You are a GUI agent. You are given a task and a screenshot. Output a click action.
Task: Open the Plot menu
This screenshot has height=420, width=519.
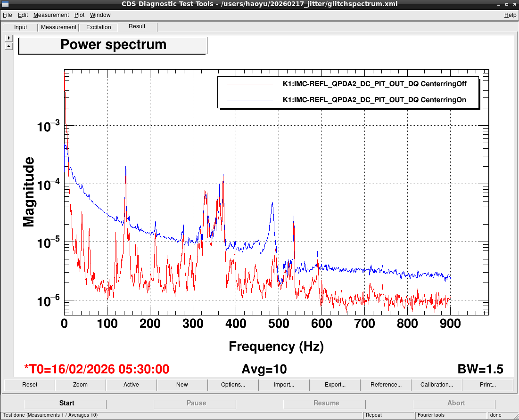click(x=79, y=15)
